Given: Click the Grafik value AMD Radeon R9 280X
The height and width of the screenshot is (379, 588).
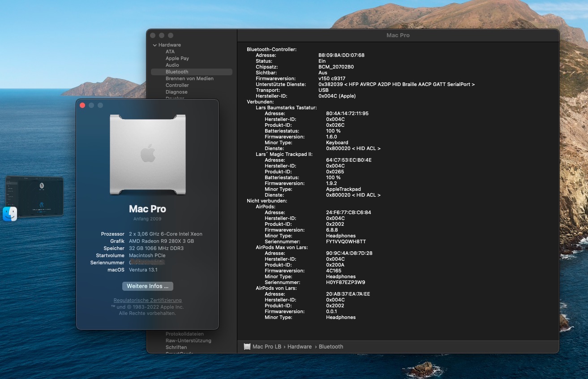Looking at the screenshot, I should [161, 241].
